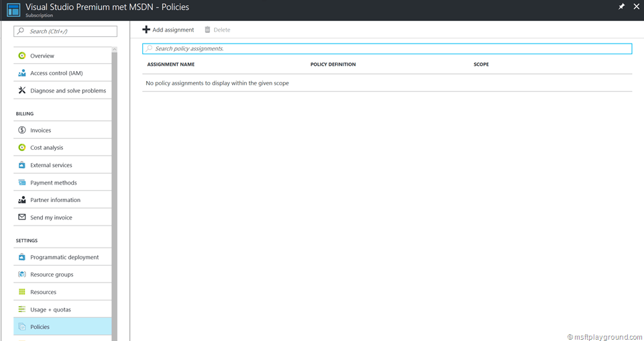Click the SETTINGS section heading
Viewport: 644px width, 341px height.
click(x=27, y=241)
